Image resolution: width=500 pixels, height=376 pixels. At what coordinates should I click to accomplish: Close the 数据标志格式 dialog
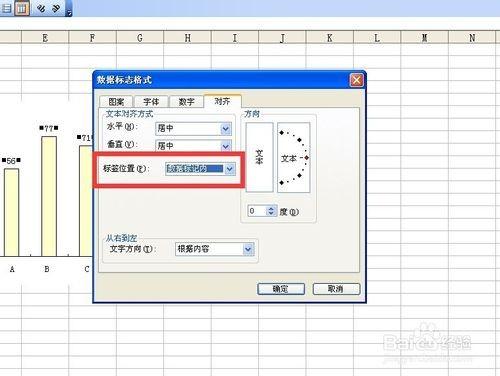pyautogui.click(x=356, y=80)
